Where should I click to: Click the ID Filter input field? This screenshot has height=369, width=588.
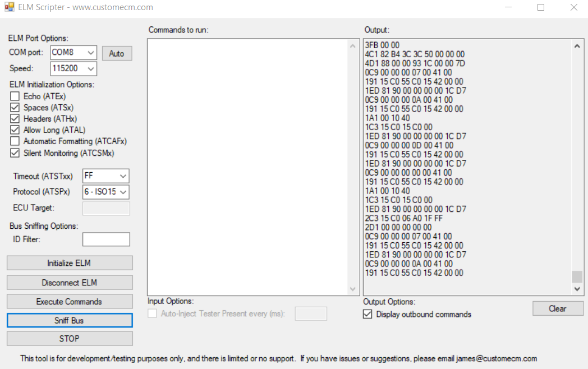coord(106,239)
